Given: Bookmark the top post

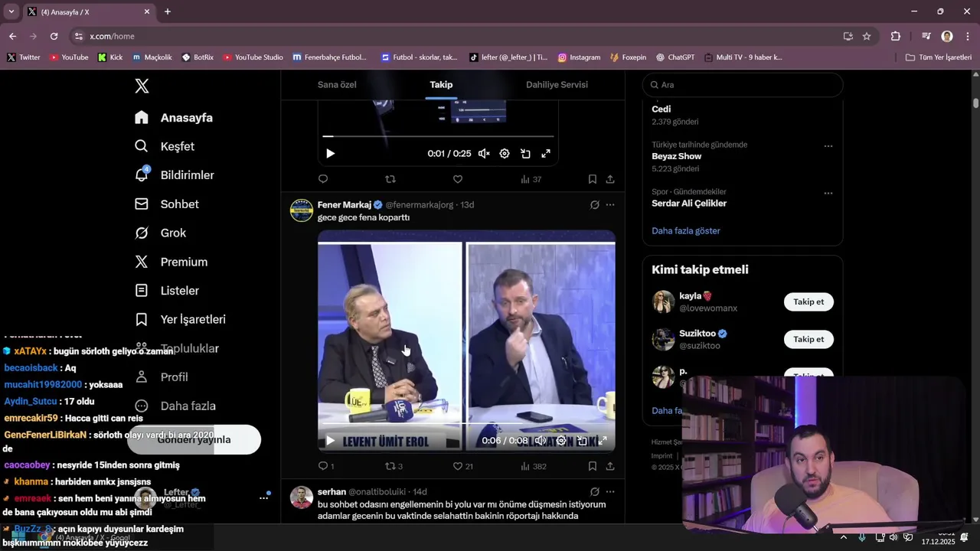Looking at the screenshot, I should tap(593, 179).
